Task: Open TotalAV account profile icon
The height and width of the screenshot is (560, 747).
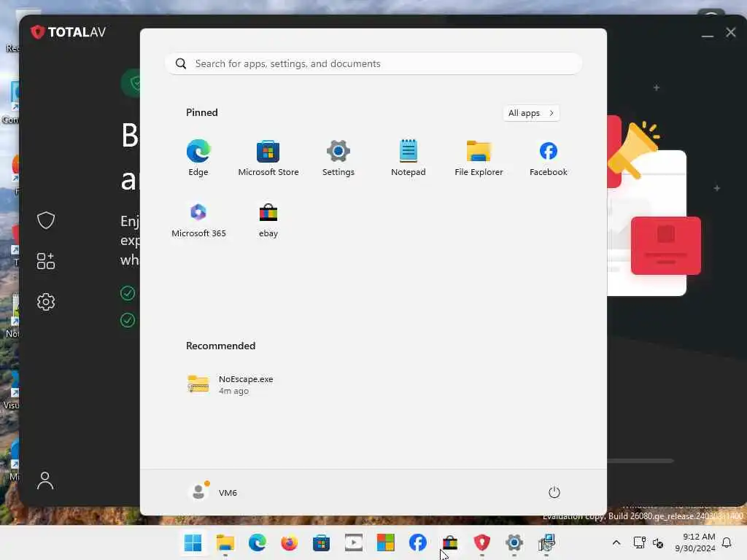Action: 45,481
